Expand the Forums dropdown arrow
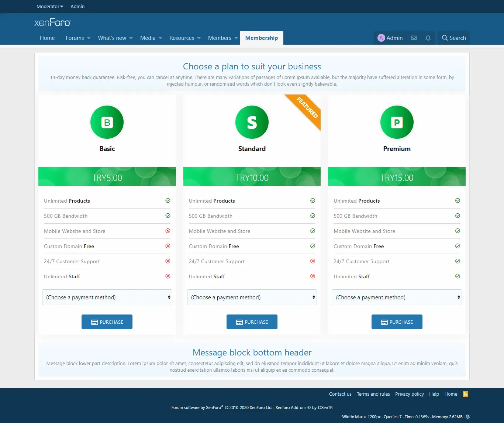 click(89, 38)
